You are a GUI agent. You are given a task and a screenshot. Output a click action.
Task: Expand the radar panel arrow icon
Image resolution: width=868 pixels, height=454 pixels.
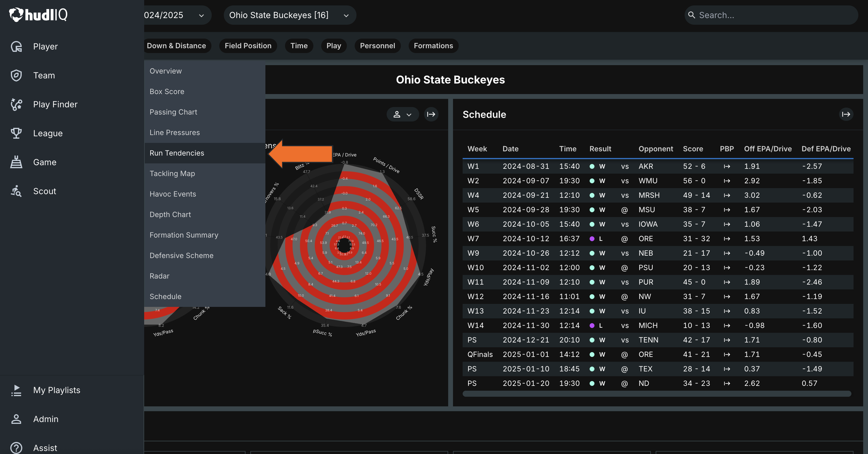coord(431,115)
